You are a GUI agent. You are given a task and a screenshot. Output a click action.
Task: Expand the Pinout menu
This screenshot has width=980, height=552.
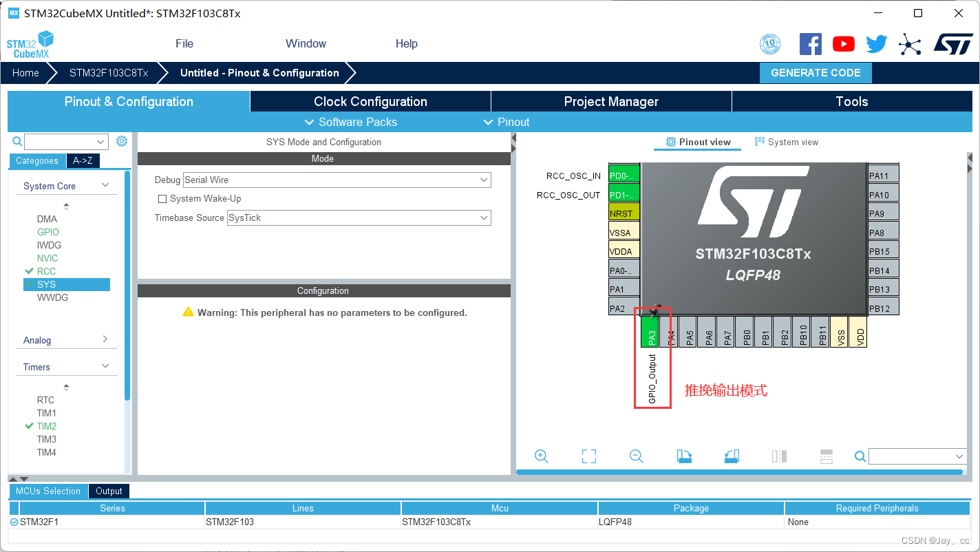pyautogui.click(x=507, y=122)
